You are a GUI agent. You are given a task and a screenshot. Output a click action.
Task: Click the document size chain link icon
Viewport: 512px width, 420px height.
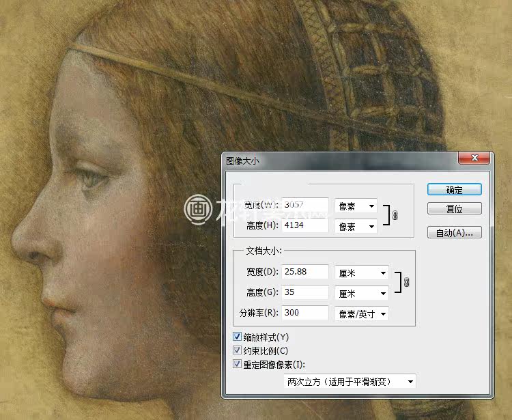(407, 282)
